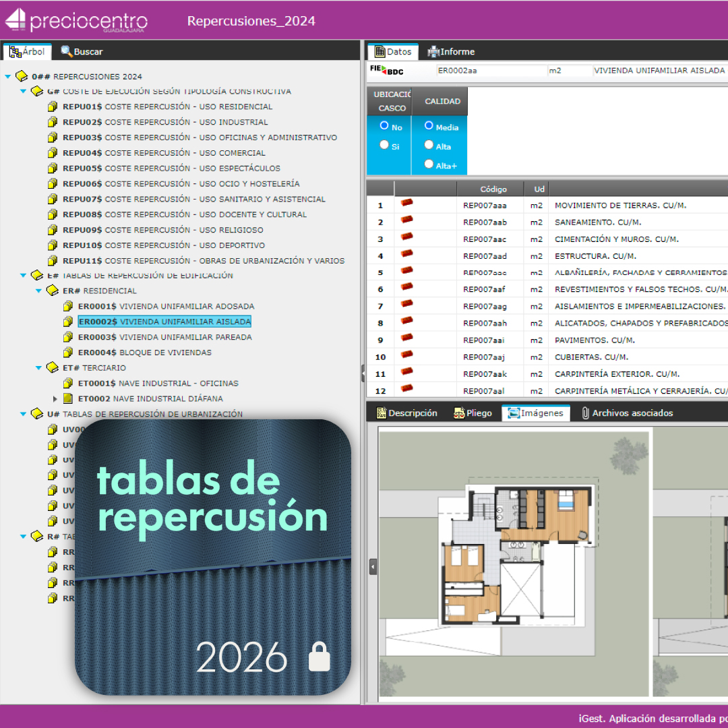Click the open book icon of ER# RESIDENCIAL

(53, 291)
